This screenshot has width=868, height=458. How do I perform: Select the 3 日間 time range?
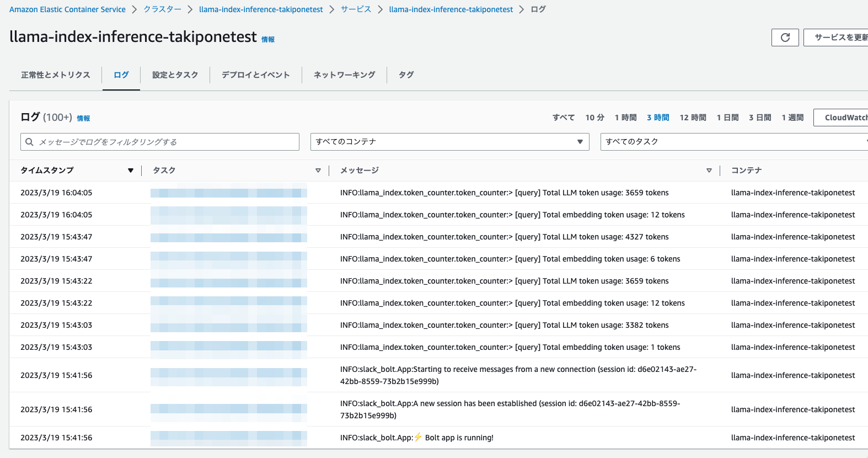760,118
